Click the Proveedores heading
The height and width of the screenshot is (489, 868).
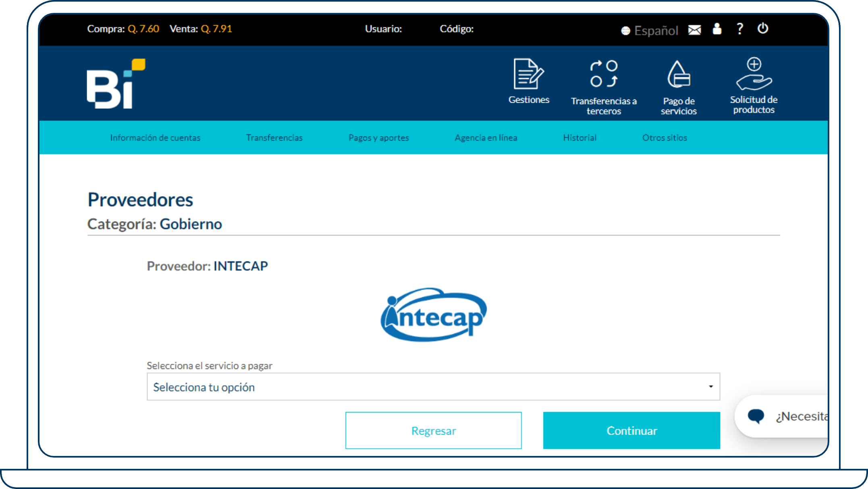click(x=140, y=200)
